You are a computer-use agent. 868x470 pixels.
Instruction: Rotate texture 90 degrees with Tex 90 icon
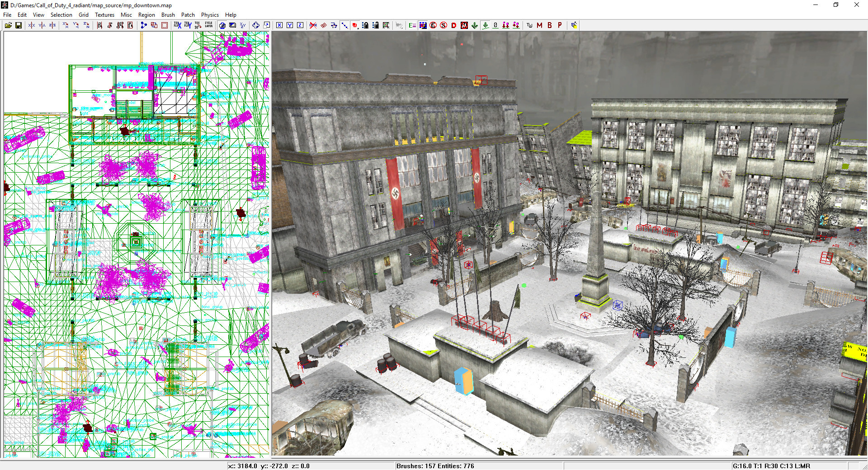pos(198,25)
